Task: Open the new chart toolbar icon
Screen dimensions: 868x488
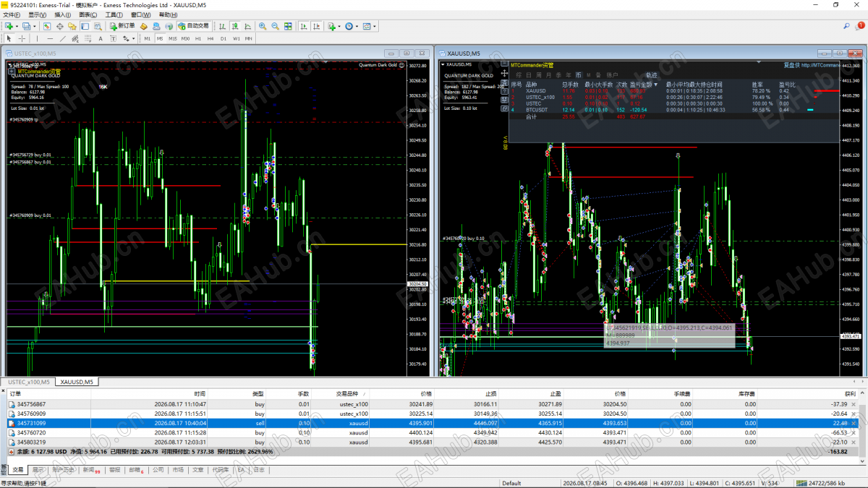Action: point(9,26)
